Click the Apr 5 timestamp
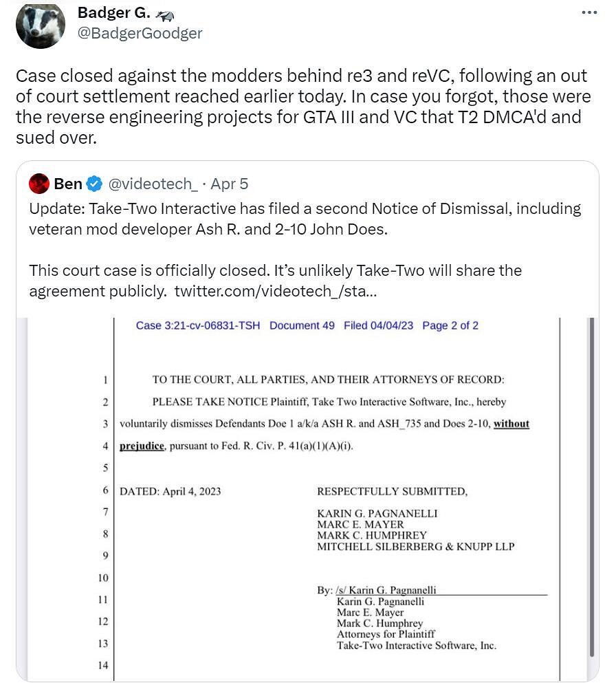Viewport: 616px width, 683px height. click(229, 184)
